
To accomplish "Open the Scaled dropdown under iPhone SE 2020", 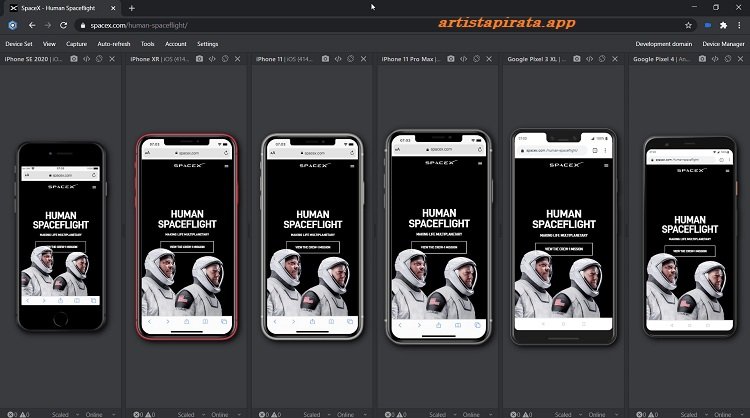I will 62,413.
